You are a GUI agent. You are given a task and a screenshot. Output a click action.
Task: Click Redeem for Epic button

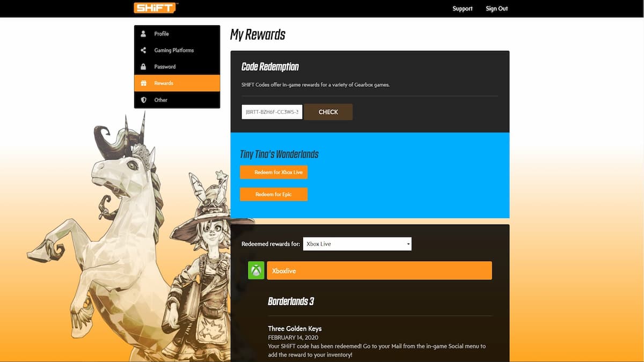(x=274, y=194)
